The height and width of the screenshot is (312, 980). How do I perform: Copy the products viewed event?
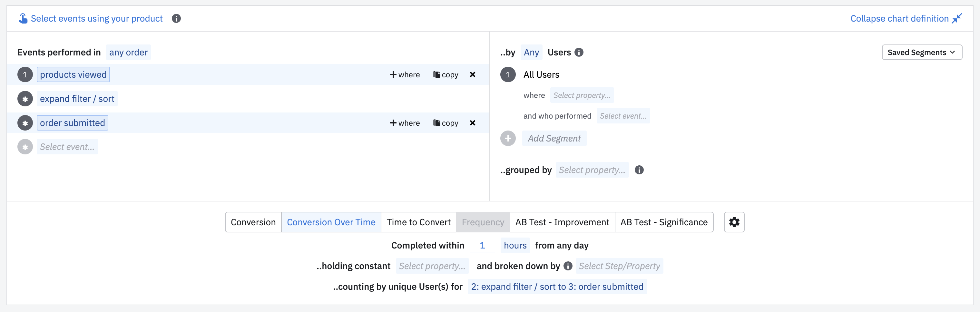(x=446, y=74)
